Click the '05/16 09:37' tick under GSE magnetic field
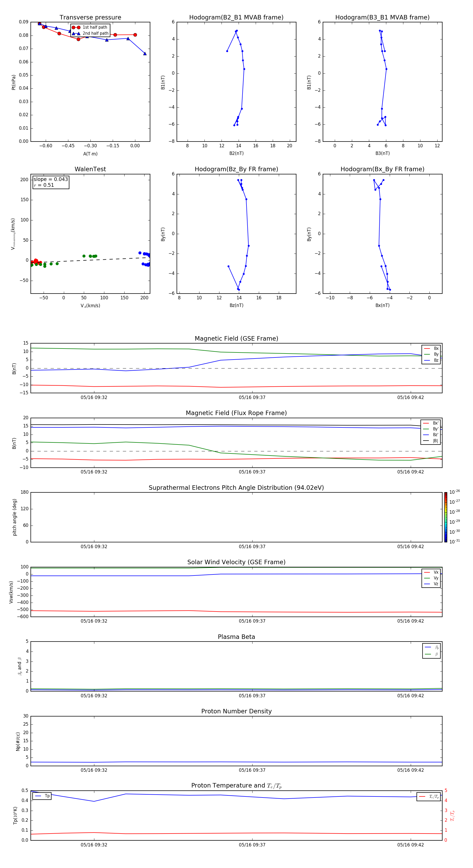Screen dimensions: 473x868 pos(252,398)
